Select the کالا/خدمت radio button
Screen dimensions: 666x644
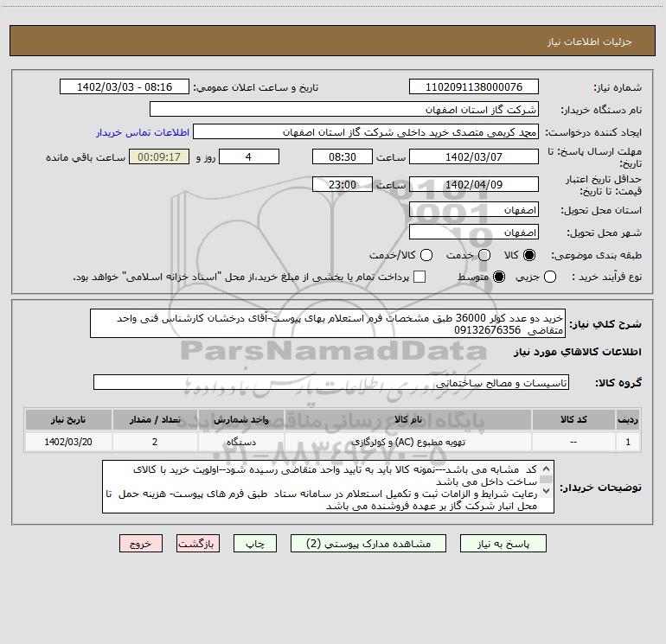426,255
